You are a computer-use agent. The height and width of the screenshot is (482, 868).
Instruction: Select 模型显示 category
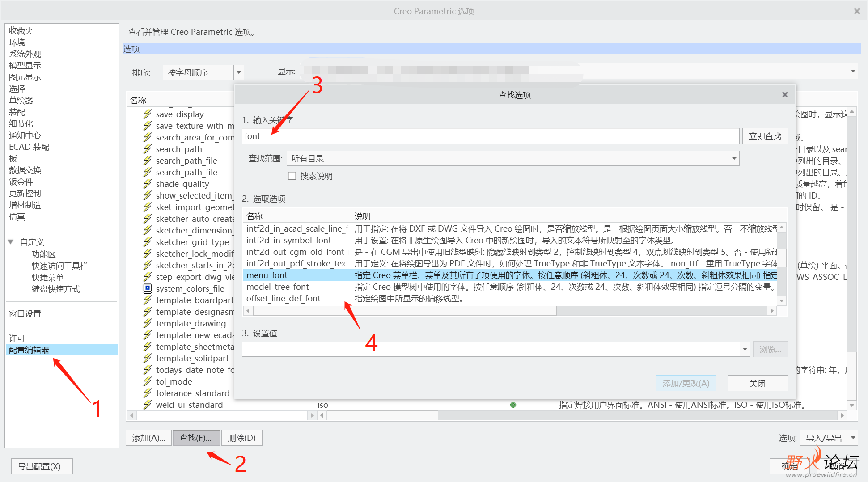[25, 65]
